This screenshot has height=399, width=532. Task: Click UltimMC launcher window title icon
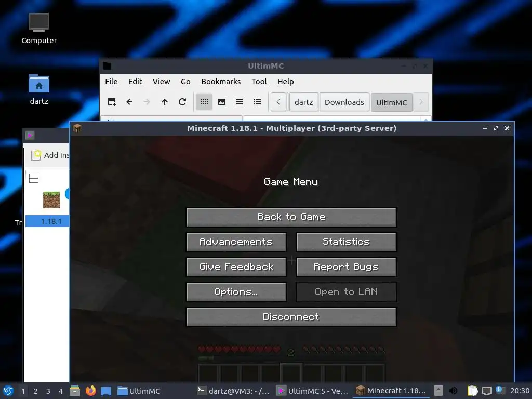30,136
